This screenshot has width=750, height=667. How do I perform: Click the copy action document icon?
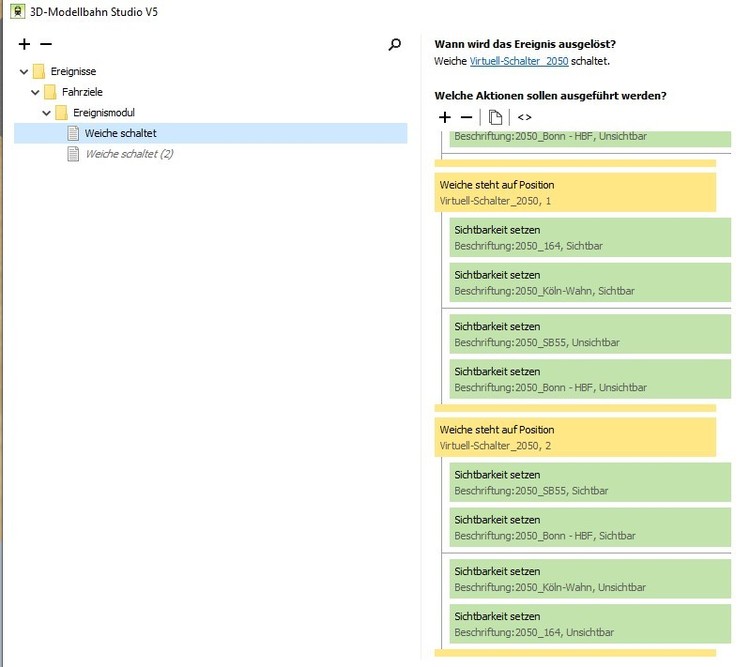pos(495,117)
